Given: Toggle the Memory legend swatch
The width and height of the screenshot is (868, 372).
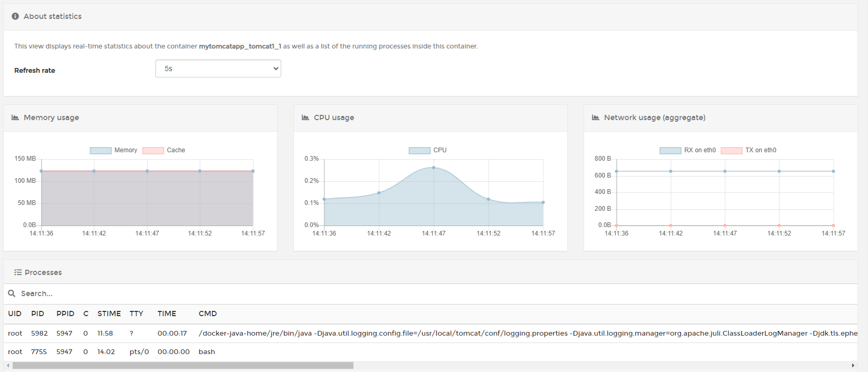Looking at the screenshot, I should [101, 150].
